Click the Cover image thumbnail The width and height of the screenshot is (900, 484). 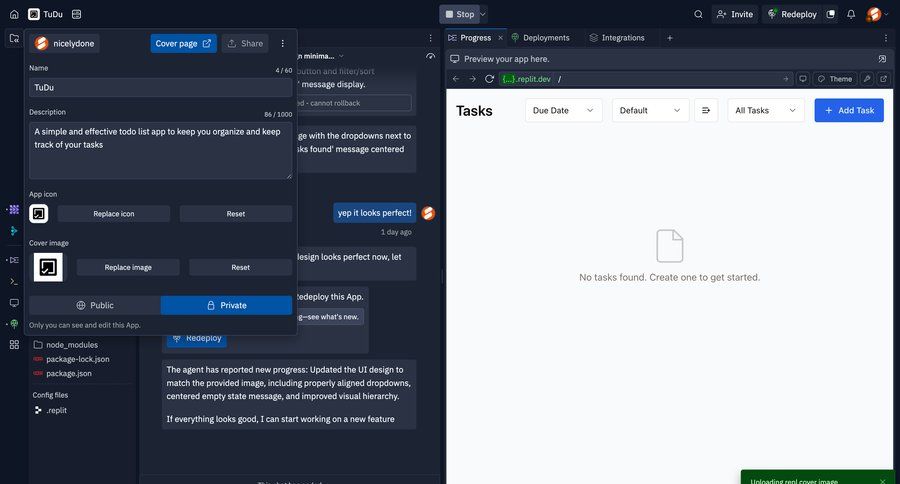pyautogui.click(x=48, y=267)
